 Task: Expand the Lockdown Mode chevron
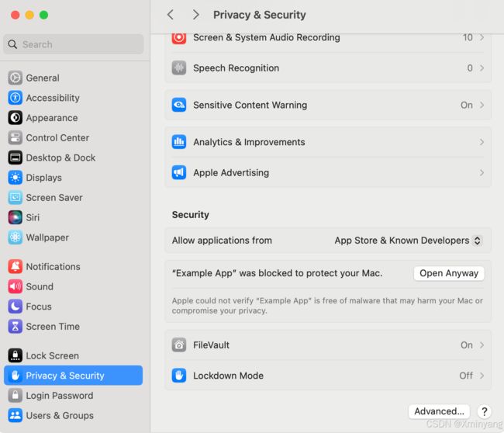point(482,376)
